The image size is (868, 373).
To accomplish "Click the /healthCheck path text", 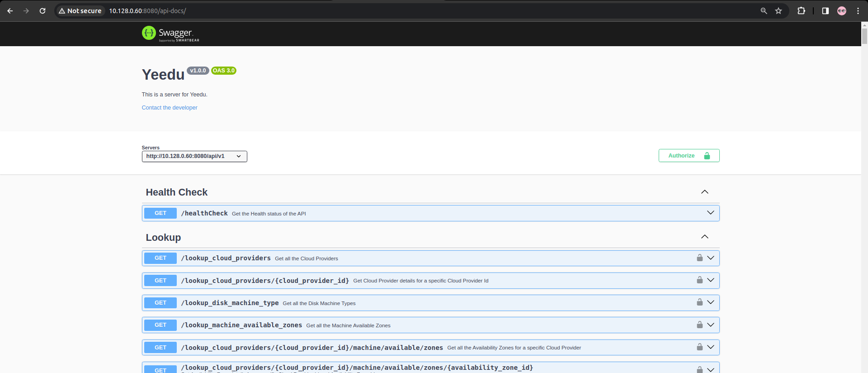I will pos(204,213).
